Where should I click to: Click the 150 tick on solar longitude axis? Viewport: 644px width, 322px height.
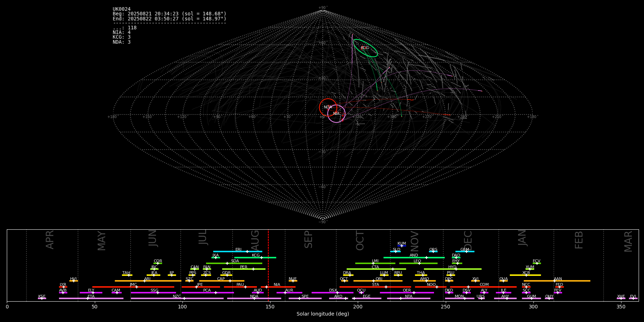(x=270, y=307)
